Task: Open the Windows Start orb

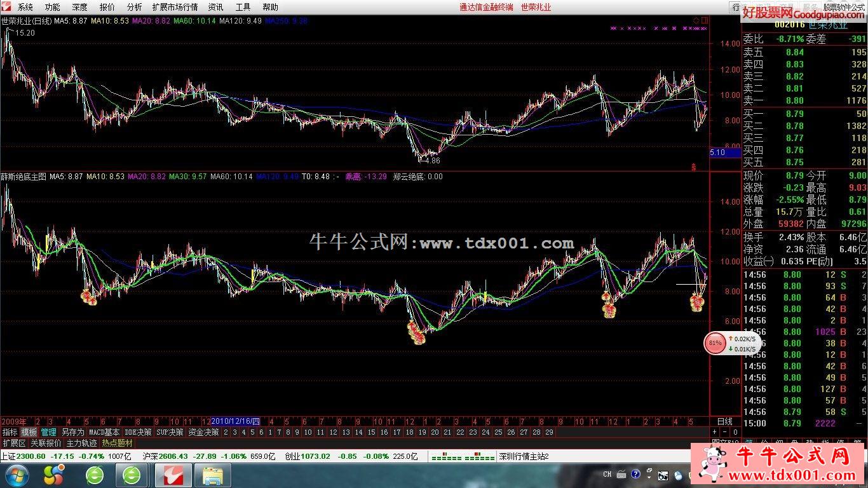Action: [17, 475]
